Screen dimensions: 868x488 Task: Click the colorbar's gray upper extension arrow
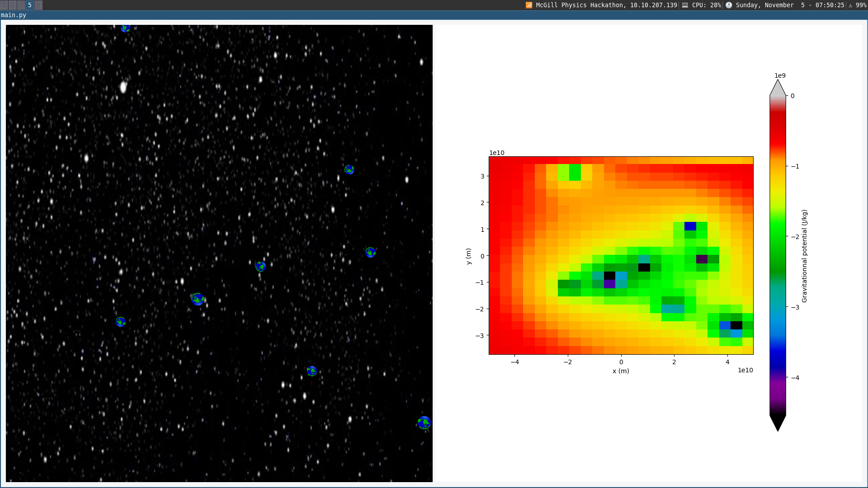(x=778, y=89)
